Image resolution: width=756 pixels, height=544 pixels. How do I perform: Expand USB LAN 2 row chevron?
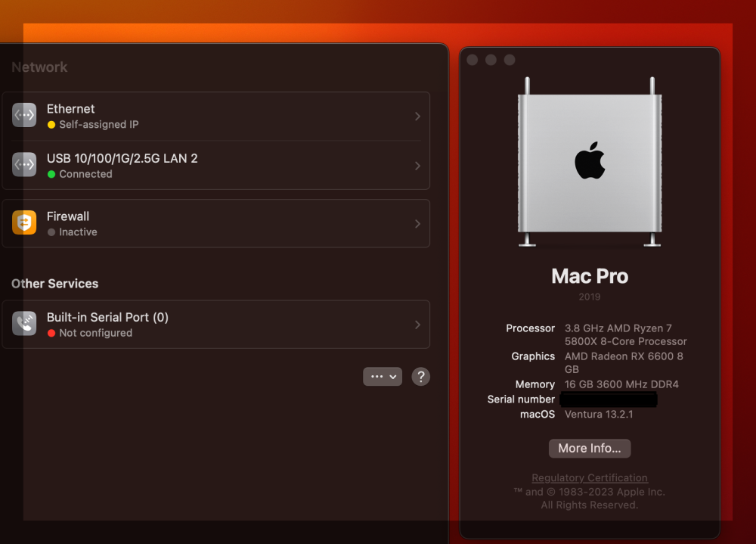[417, 166]
